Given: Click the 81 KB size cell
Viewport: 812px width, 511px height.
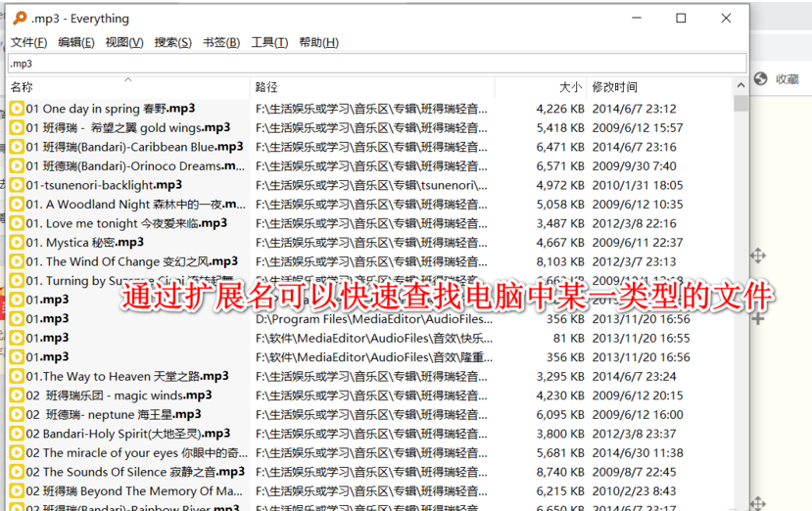Looking at the screenshot, I should (x=569, y=338).
